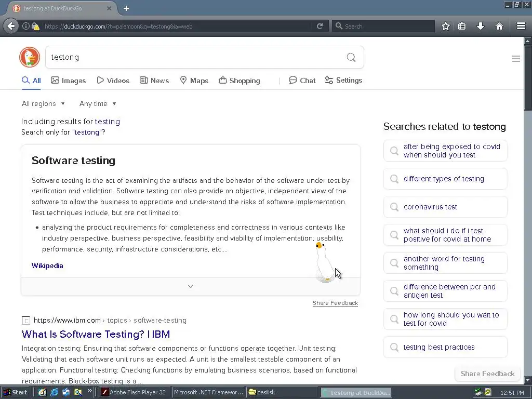The width and height of the screenshot is (532, 399).
Task: Click floating Share Feedback button at bottom right
Action: coord(487,374)
